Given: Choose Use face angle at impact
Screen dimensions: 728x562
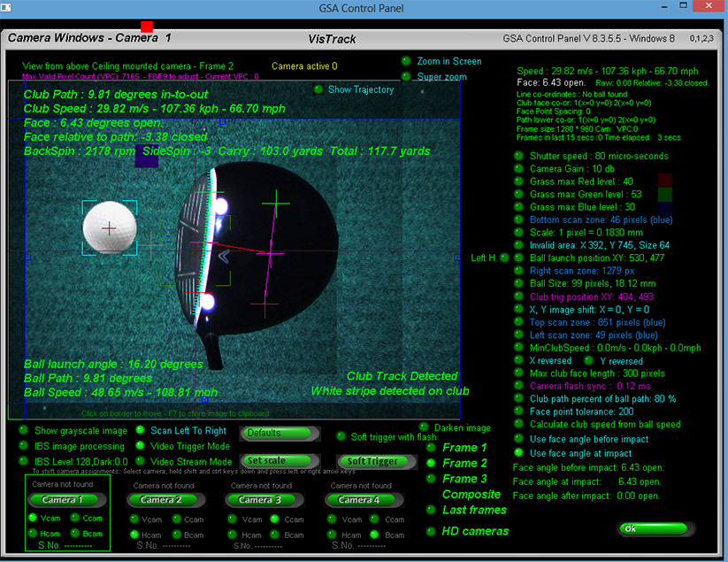Looking at the screenshot, I should click(518, 453).
